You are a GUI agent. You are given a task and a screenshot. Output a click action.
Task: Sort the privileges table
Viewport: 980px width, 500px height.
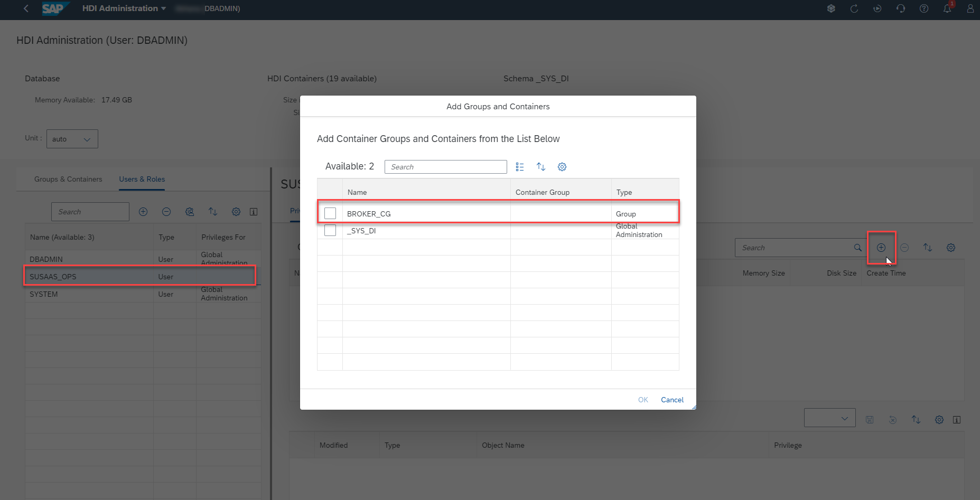click(x=916, y=420)
